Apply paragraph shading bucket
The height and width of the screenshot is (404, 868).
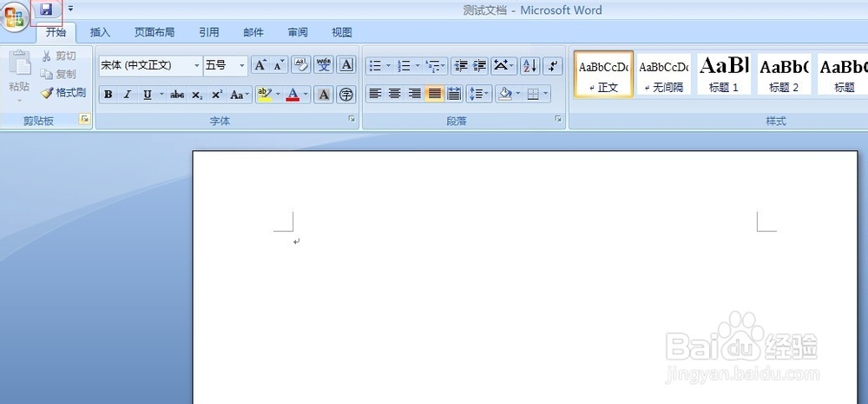coord(504,94)
